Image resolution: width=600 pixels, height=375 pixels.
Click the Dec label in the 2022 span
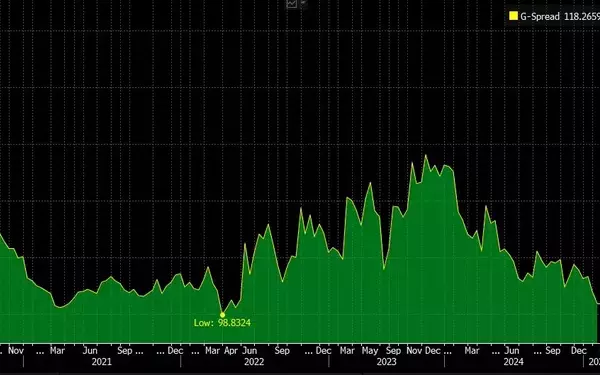coord(323,351)
